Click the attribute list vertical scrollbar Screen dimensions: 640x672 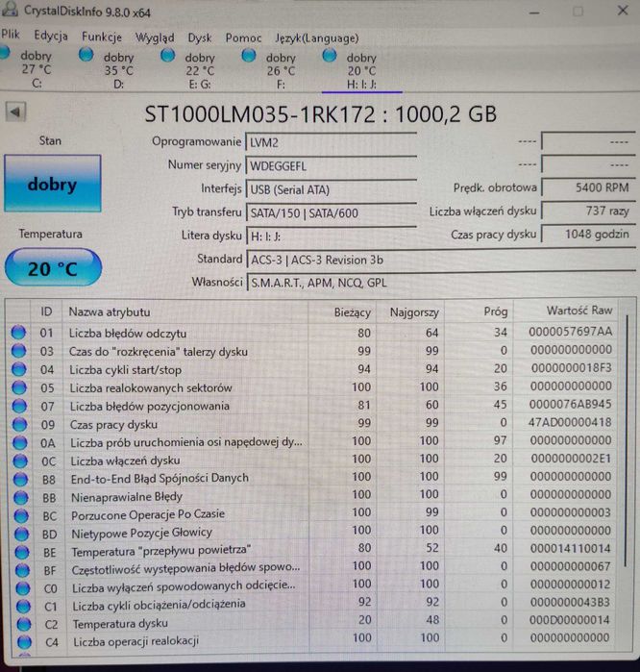(x=626, y=440)
